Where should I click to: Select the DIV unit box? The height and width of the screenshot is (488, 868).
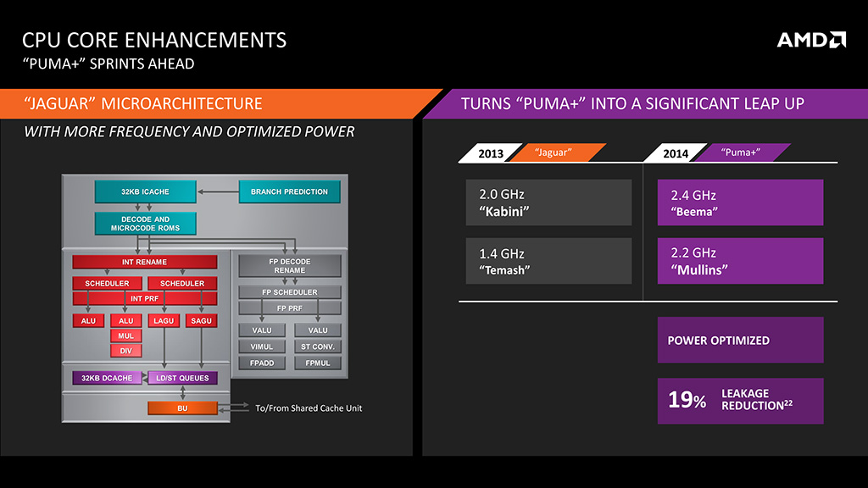point(125,350)
